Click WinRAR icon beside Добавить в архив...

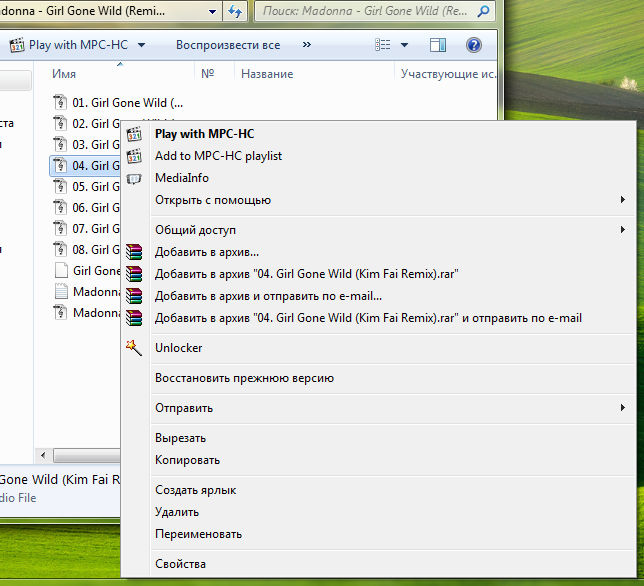coord(134,252)
